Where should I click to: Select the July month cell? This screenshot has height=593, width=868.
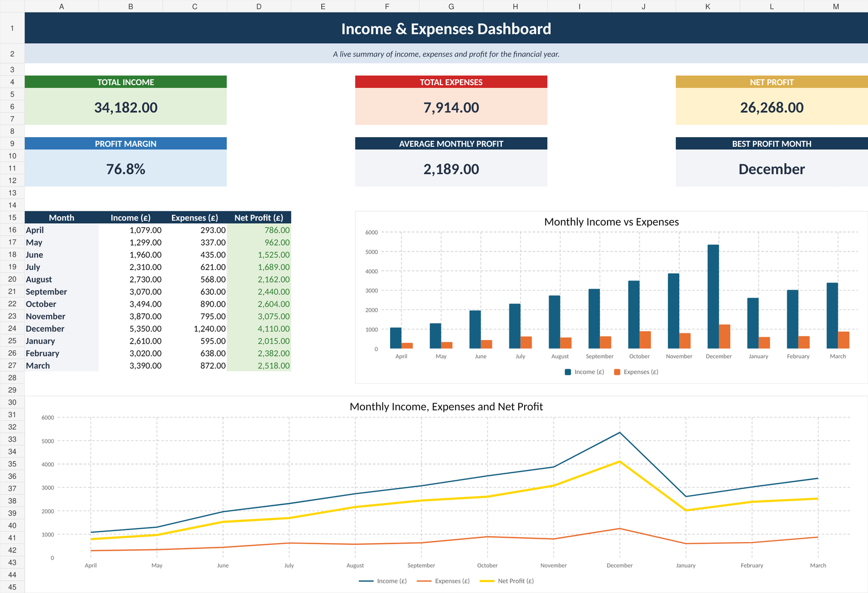point(61,267)
